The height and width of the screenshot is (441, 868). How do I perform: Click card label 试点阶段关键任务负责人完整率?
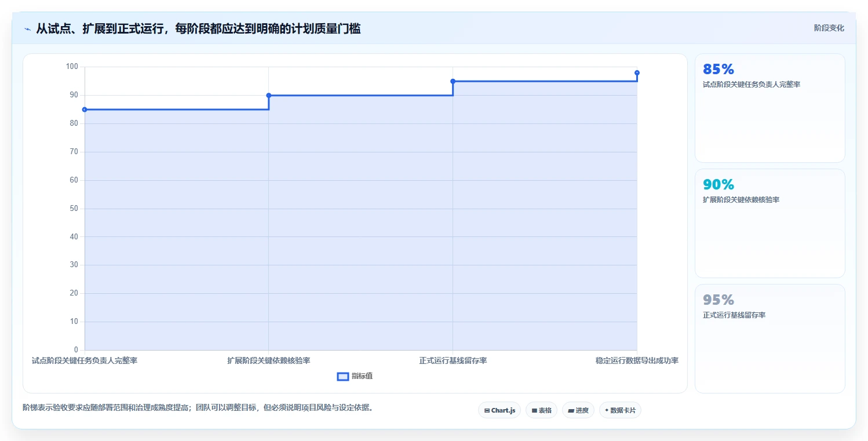coord(752,85)
